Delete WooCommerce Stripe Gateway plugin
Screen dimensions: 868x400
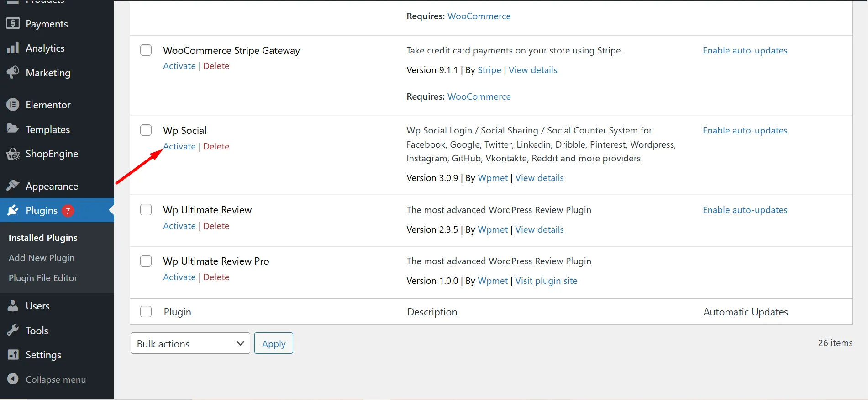click(x=216, y=66)
